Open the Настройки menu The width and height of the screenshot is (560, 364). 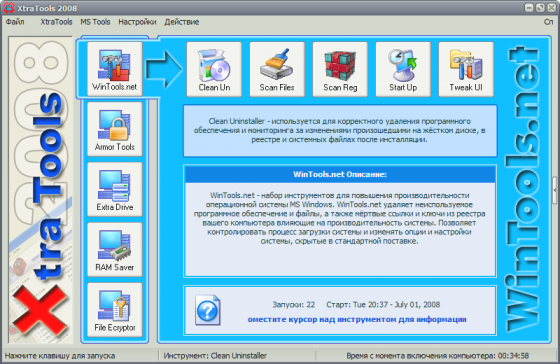tap(138, 22)
